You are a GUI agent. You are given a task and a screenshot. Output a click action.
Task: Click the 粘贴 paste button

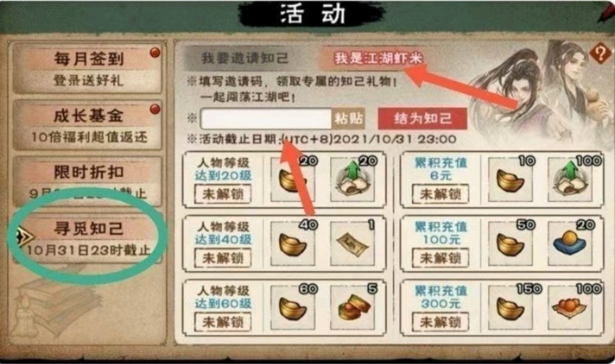coord(349,118)
